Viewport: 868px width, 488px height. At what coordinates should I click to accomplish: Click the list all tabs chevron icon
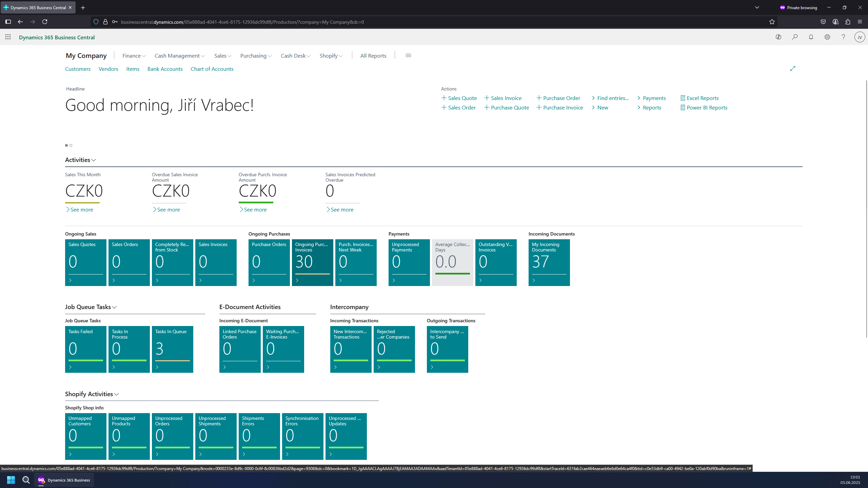pyautogui.click(x=757, y=7)
